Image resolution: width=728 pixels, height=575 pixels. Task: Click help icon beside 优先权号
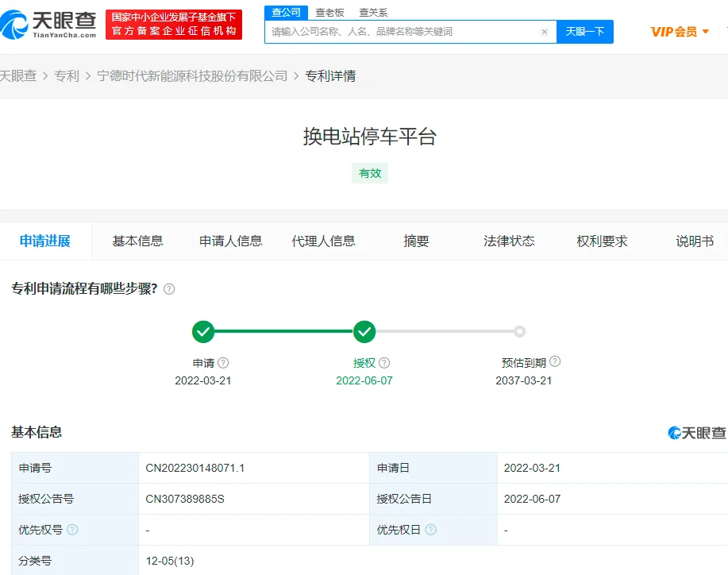click(x=72, y=530)
